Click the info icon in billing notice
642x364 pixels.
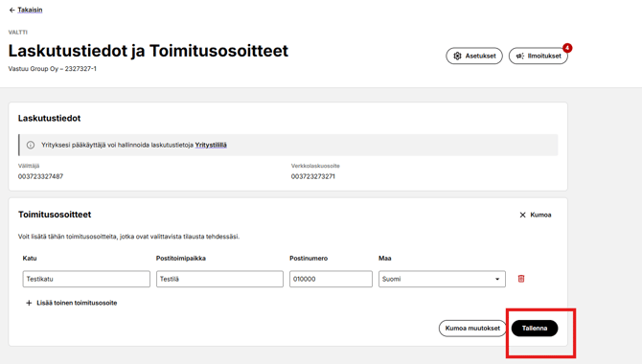pyautogui.click(x=31, y=145)
